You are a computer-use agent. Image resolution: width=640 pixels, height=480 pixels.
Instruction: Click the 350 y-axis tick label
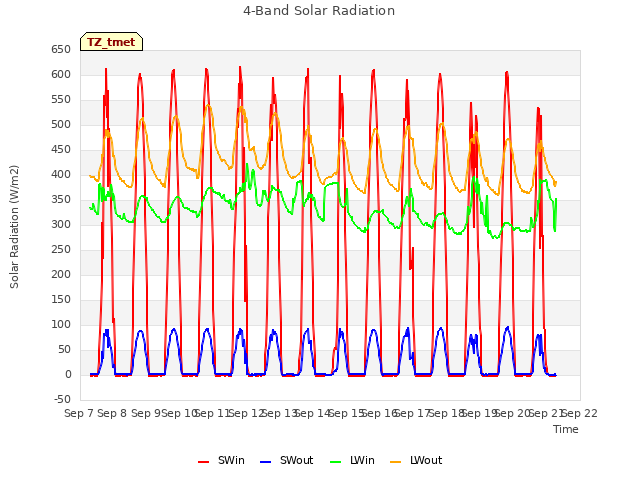pyautogui.click(x=61, y=200)
